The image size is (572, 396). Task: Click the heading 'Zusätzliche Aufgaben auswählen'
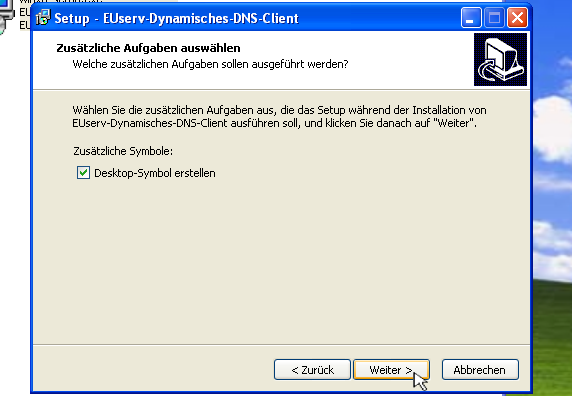pyautogui.click(x=148, y=48)
